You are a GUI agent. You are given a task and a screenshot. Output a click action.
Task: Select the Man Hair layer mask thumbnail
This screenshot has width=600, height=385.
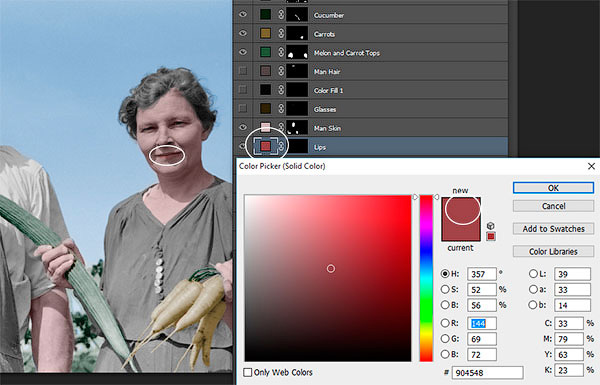pos(297,71)
